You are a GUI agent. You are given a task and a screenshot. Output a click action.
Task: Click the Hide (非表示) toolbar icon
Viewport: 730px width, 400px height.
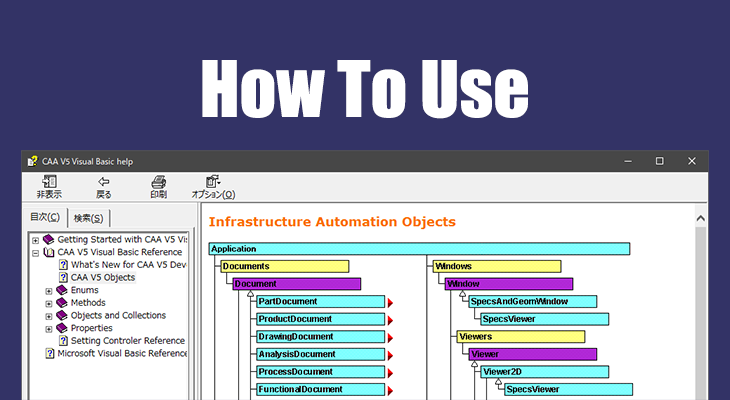click(48, 182)
